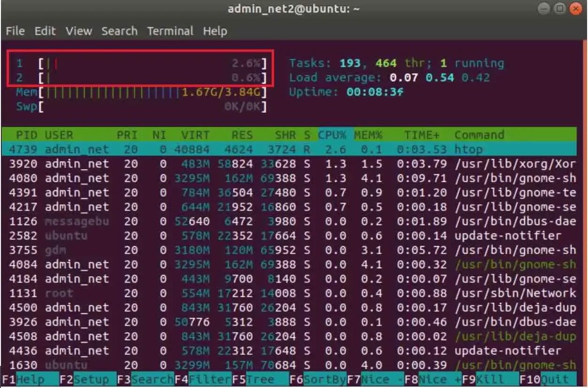588x388 pixels.
Task: Select process 3926 dbus-dae row
Action: pyautogui.click(x=289, y=322)
